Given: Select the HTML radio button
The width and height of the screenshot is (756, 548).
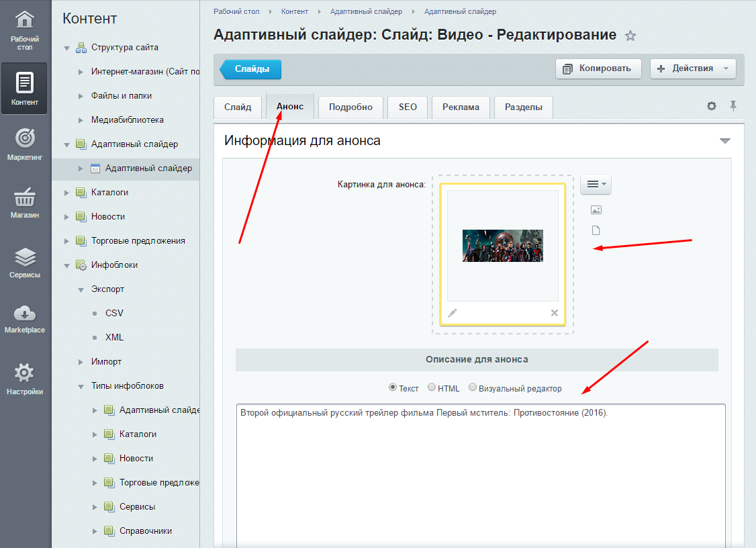Looking at the screenshot, I should 432,387.
